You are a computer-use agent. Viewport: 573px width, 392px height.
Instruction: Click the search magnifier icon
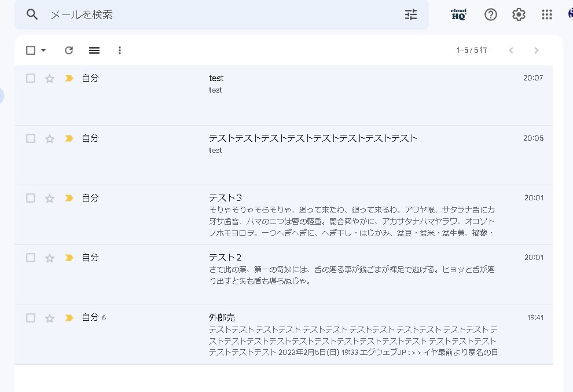(x=32, y=14)
